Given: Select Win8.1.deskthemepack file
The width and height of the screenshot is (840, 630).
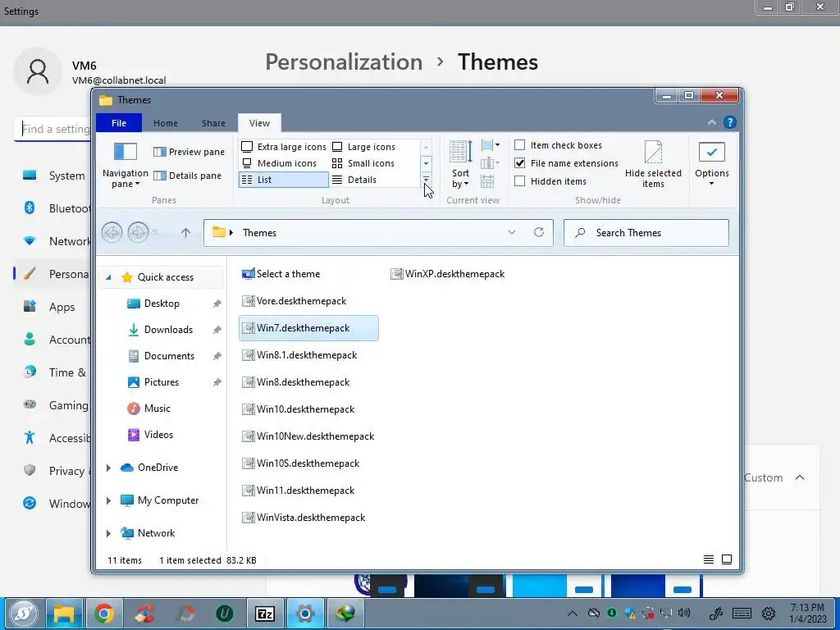Looking at the screenshot, I should pyautogui.click(x=299, y=355).
